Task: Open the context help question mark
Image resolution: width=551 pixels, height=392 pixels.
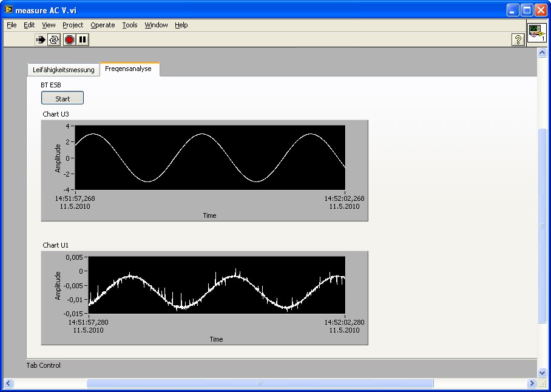Action: pos(518,40)
